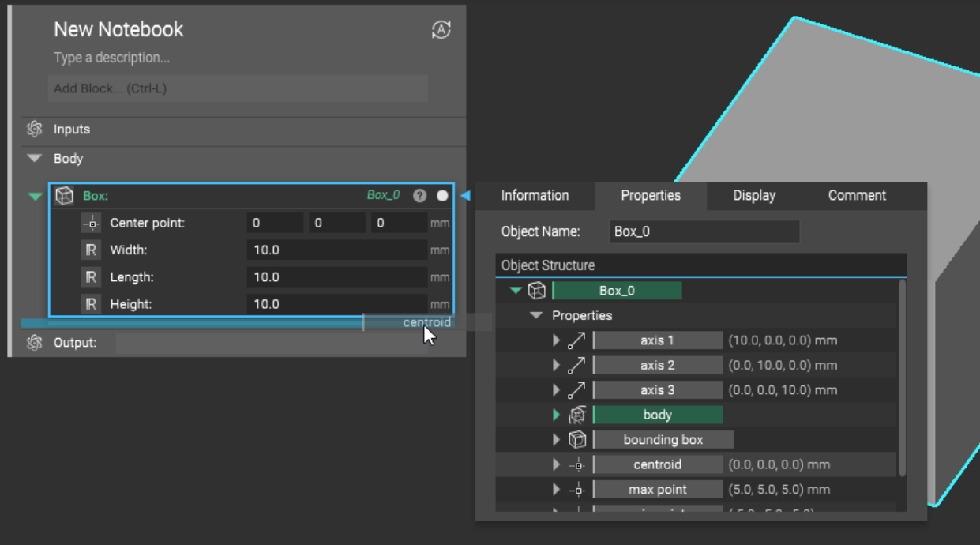
Task: Click the Output section gear icon
Action: coord(34,343)
